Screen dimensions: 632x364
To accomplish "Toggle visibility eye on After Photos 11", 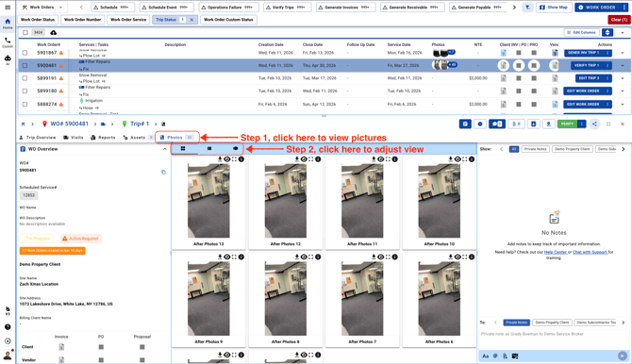I will pyautogui.click(x=380, y=159).
